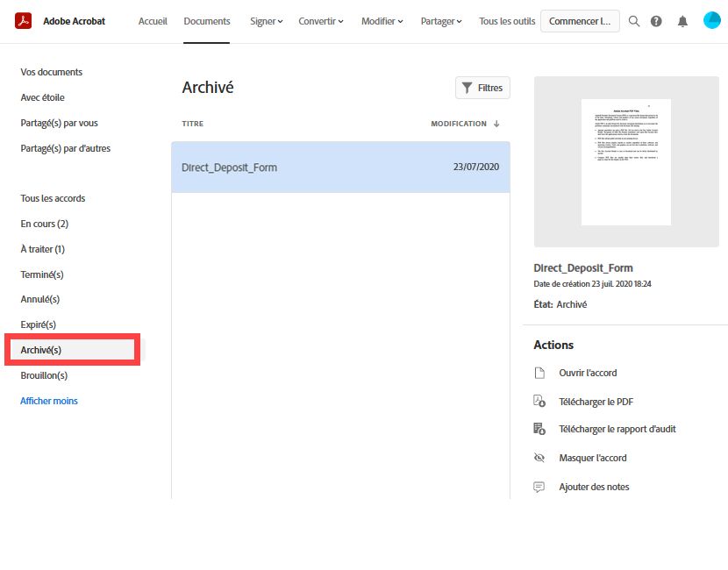This screenshot has height=570, width=728.
Task: Show Terminé(s) agreements
Action: coord(42,274)
